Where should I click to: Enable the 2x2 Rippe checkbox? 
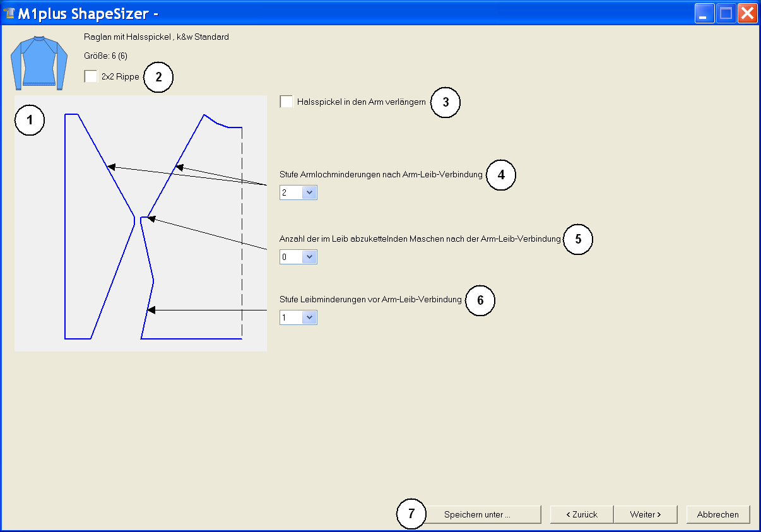pos(91,76)
